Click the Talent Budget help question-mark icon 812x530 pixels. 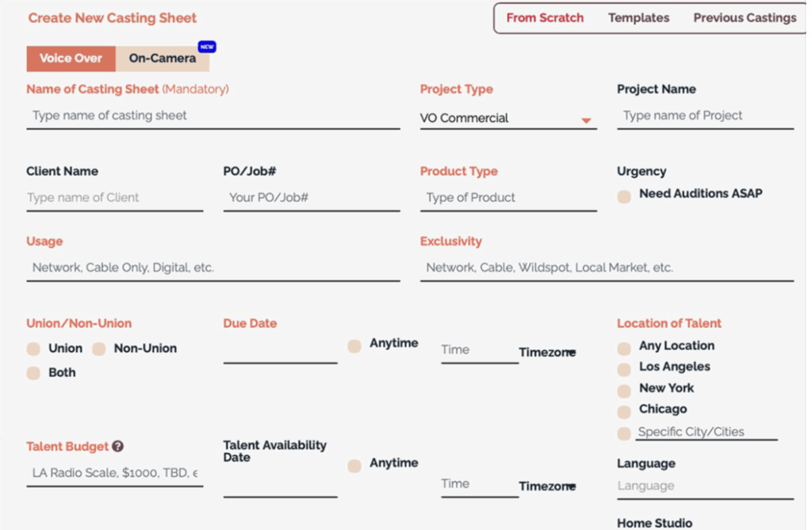118,447
